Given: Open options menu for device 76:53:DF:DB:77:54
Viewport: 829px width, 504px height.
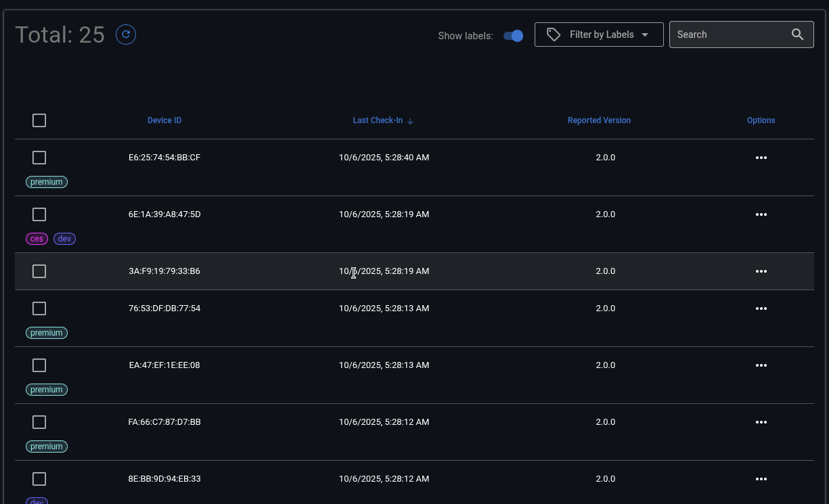Looking at the screenshot, I should pos(761,308).
